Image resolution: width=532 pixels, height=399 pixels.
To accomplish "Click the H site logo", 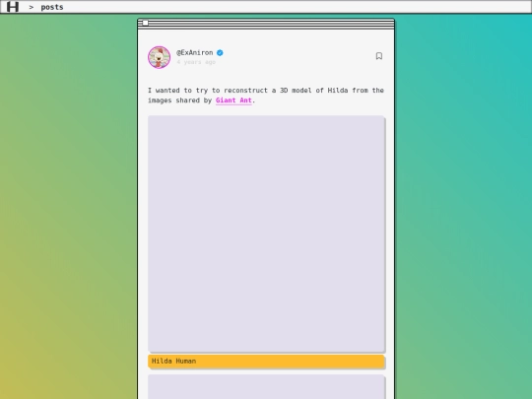I will click(x=13, y=7).
